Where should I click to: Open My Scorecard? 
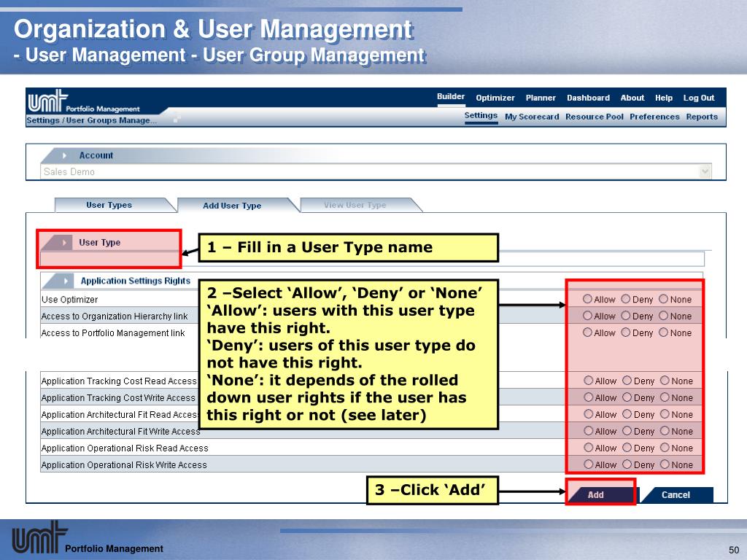coord(532,117)
